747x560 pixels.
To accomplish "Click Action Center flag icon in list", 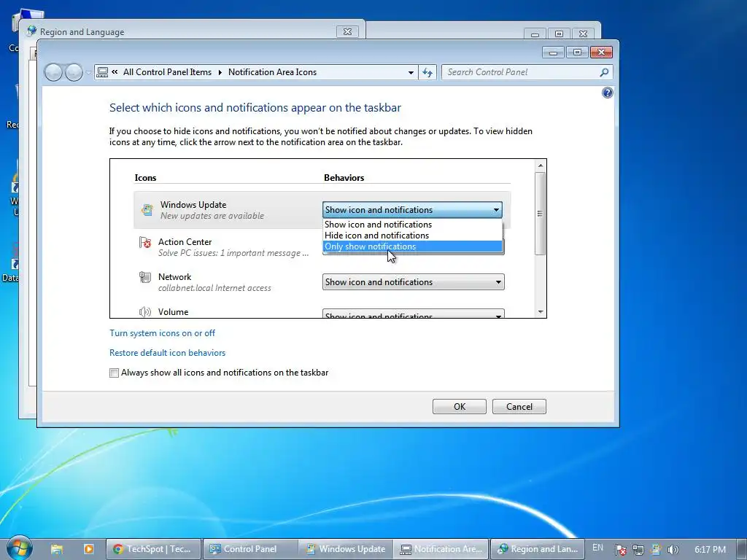I will point(145,243).
